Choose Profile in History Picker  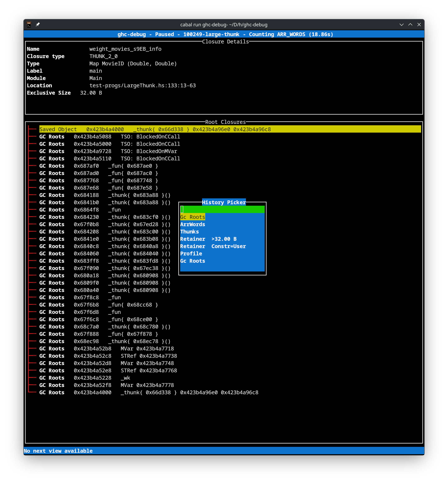pos(191,254)
